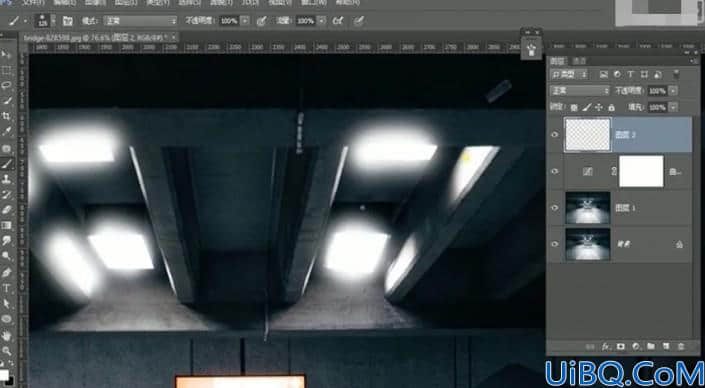The height and width of the screenshot is (388, 705).
Task: Filter layers by type layers
Action: (x=631, y=74)
